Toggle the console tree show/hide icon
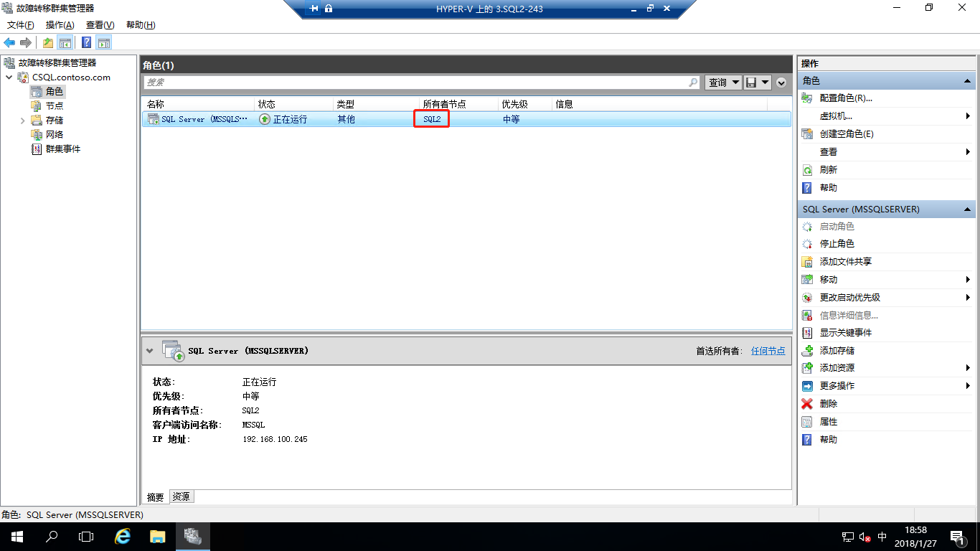Screen dimensions: 980x551 tap(65, 42)
